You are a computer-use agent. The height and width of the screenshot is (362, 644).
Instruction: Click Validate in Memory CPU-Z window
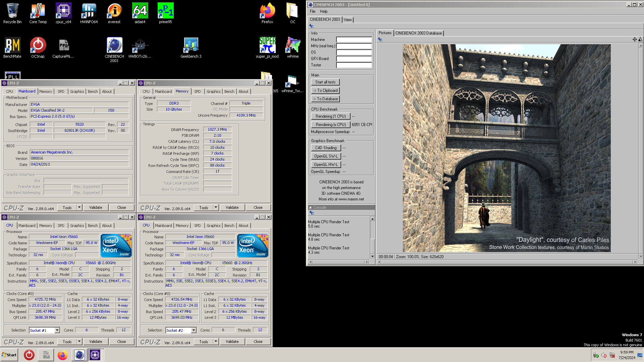[x=232, y=207]
